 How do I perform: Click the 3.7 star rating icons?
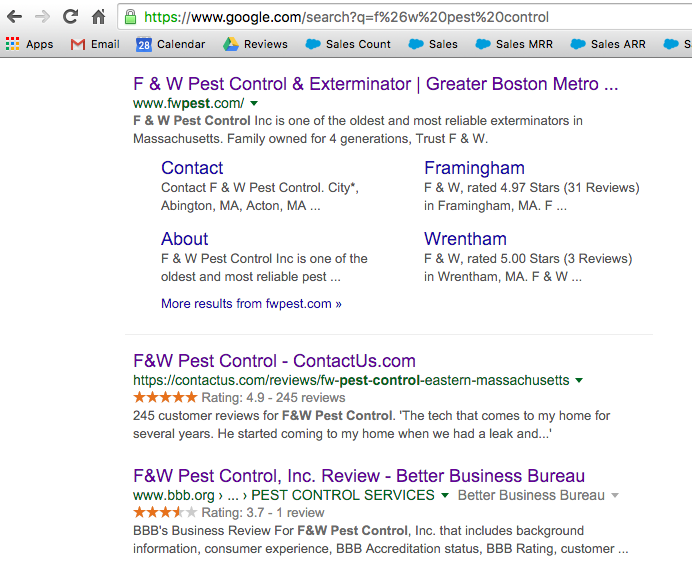pos(165,512)
